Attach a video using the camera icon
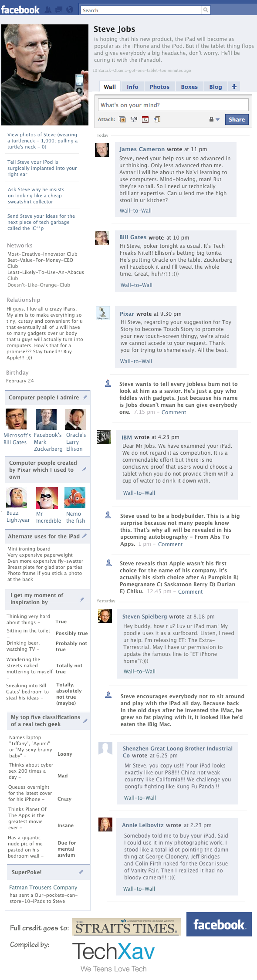The width and height of the screenshot is (257, 980). 134,119
